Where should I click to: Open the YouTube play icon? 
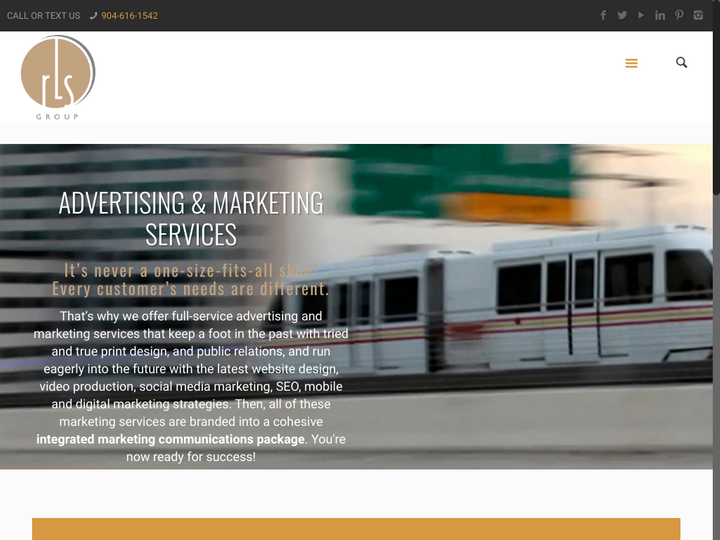pos(641,15)
